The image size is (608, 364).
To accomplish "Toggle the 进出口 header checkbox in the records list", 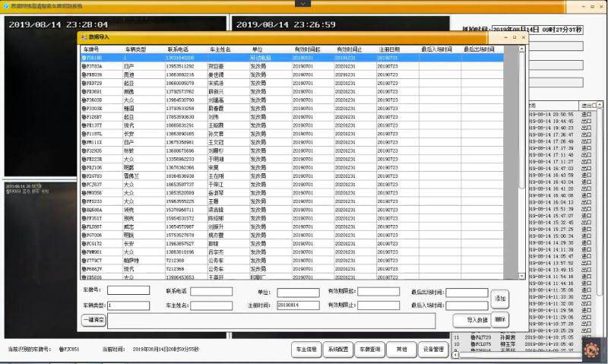I will click(x=594, y=106).
